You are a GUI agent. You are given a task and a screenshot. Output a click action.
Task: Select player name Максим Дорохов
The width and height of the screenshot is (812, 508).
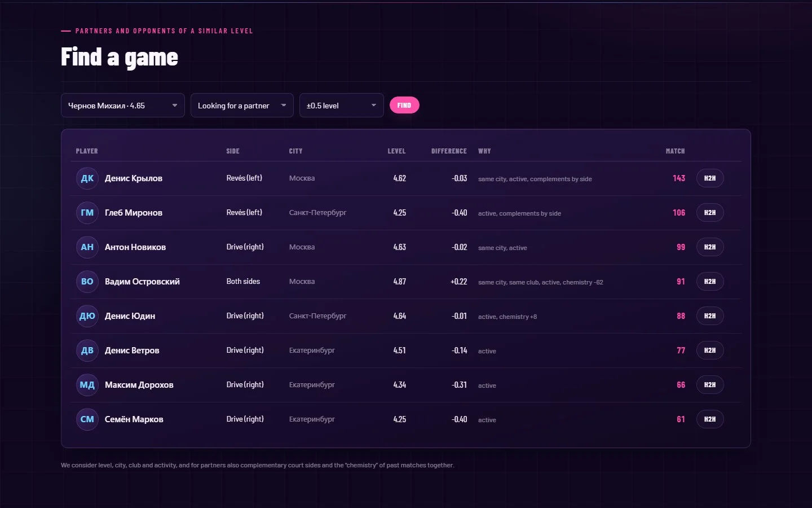139,385
